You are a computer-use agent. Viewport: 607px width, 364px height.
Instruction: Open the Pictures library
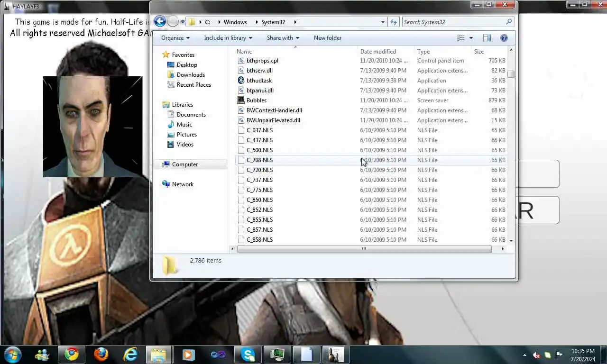[187, 135]
